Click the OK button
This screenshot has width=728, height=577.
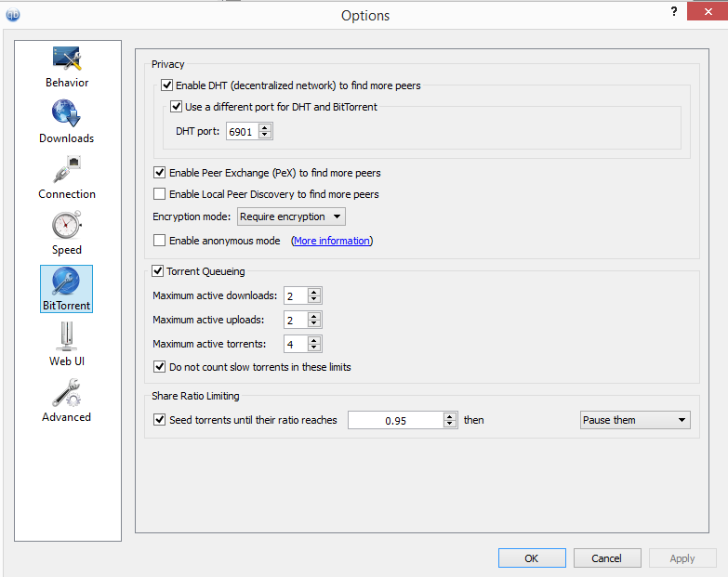coord(532,558)
